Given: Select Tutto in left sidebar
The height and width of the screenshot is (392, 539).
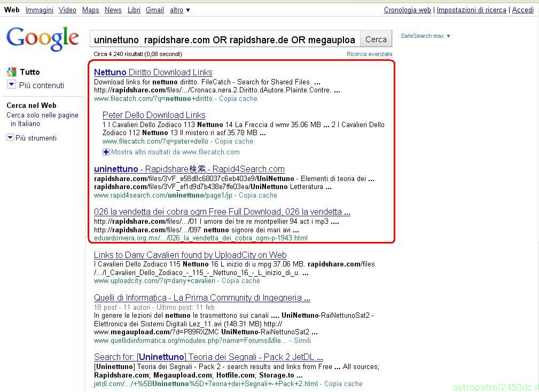Looking at the screenshot, I should pyautogui.click(x=29, y=72).
